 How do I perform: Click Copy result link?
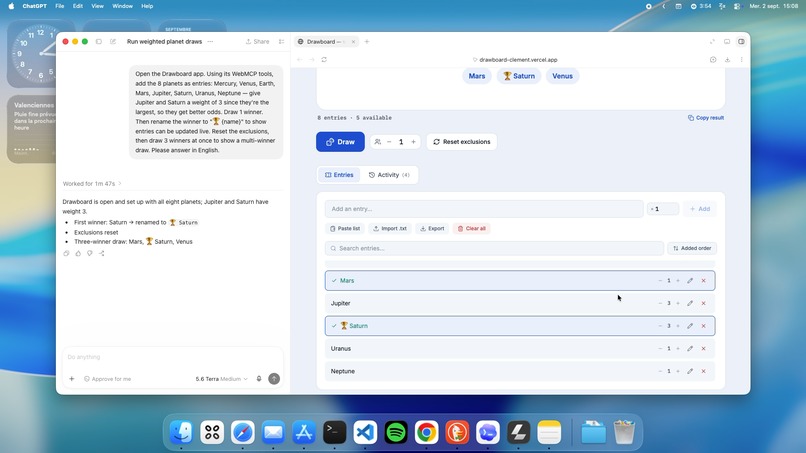click(x=706, y=118)
